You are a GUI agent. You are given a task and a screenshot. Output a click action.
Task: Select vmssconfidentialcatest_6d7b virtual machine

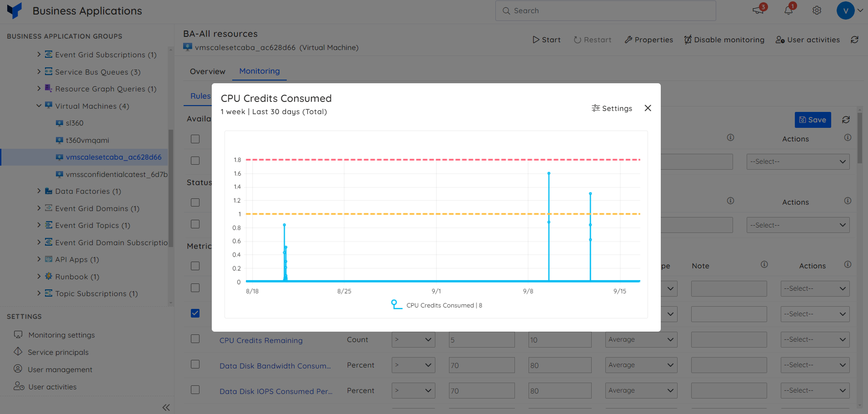[117, 174]
